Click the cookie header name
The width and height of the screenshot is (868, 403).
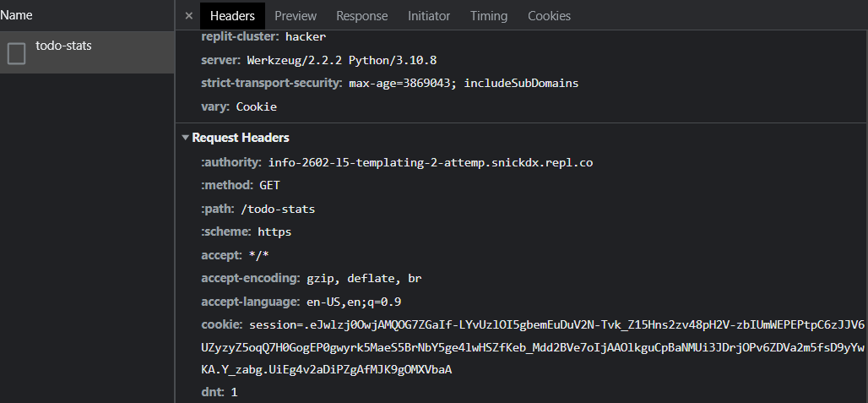(x=221, y=324)
